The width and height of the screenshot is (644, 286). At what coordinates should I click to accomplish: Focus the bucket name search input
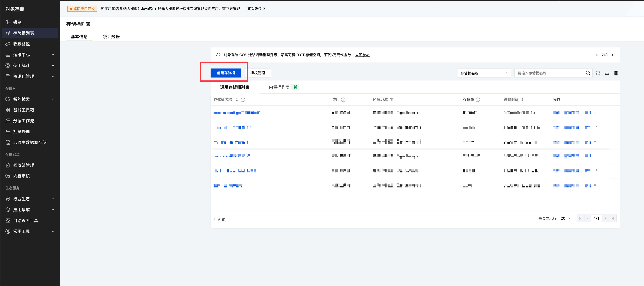550,73
